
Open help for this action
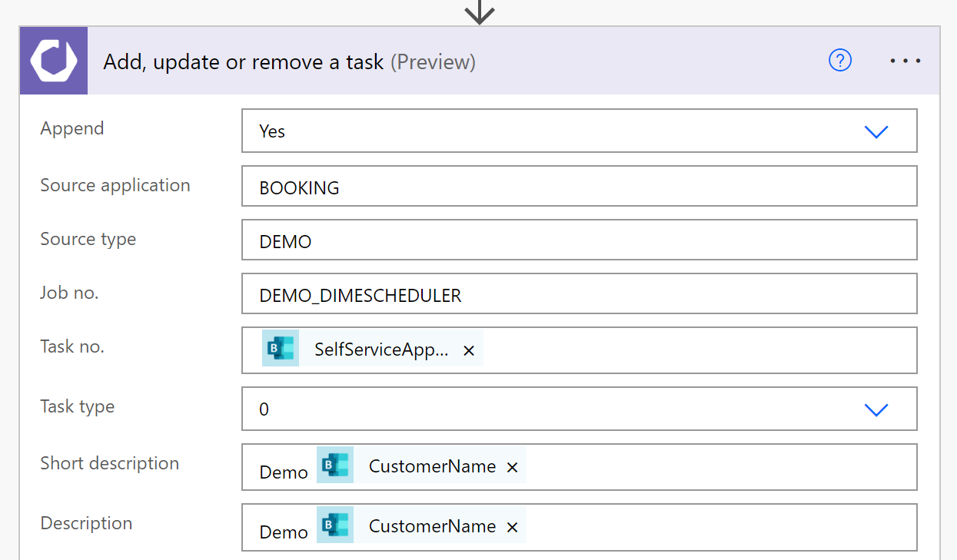click(x=840, y=60)
